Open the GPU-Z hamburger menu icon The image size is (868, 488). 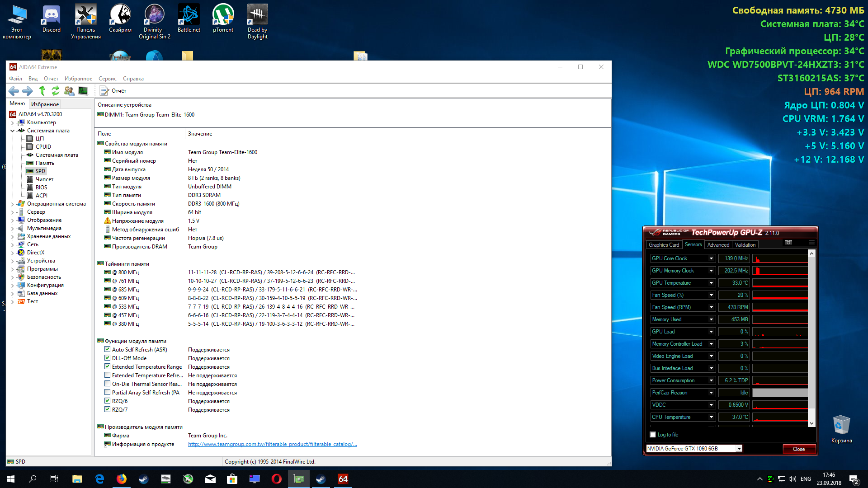(811, 243)
